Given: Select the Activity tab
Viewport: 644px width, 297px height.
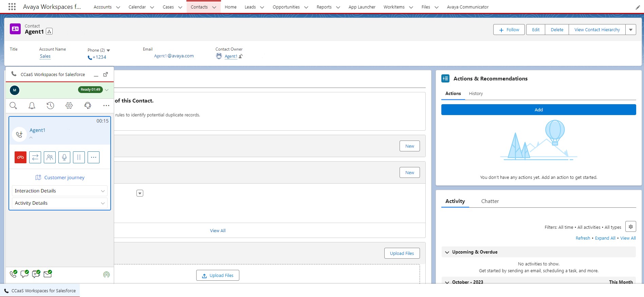Looking at the screenshot, I should coord(455,201).
